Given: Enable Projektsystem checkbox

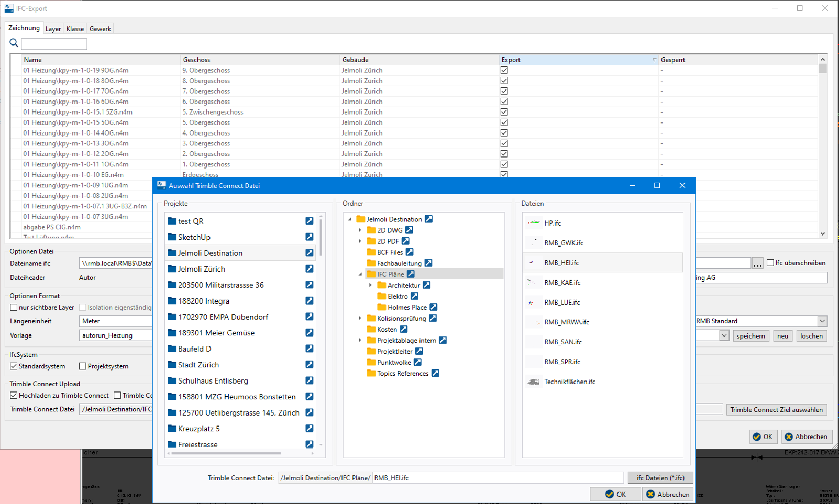Looking at the screenshot, I should tap(83, 366).
